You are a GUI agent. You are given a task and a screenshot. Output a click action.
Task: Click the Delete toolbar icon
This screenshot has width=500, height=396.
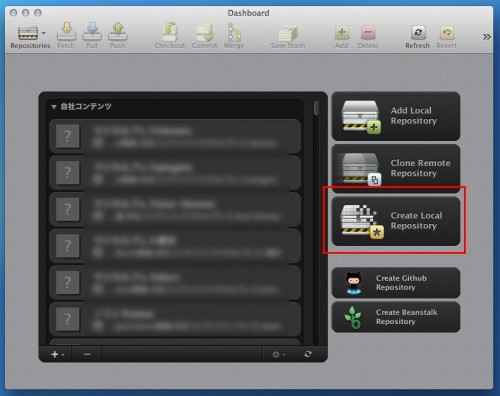tap(368, 33)
